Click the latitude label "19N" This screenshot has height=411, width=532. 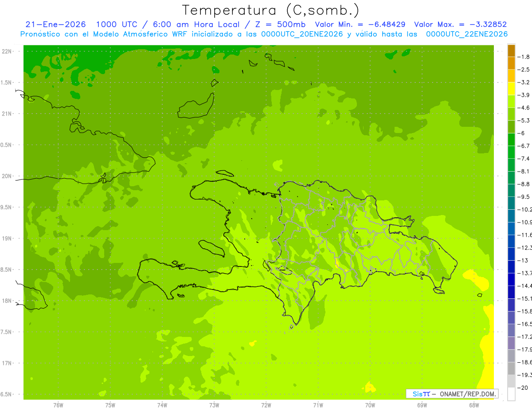(x=7, y=239)
